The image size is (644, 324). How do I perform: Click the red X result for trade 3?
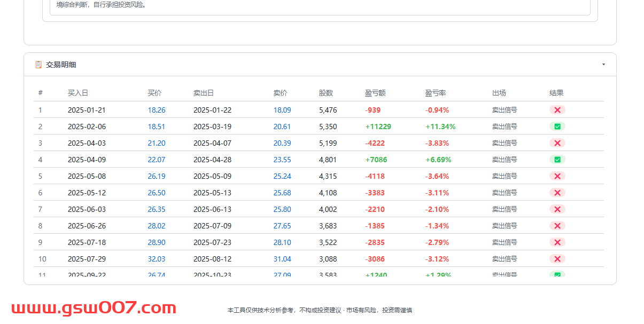(x=557, y=143)
